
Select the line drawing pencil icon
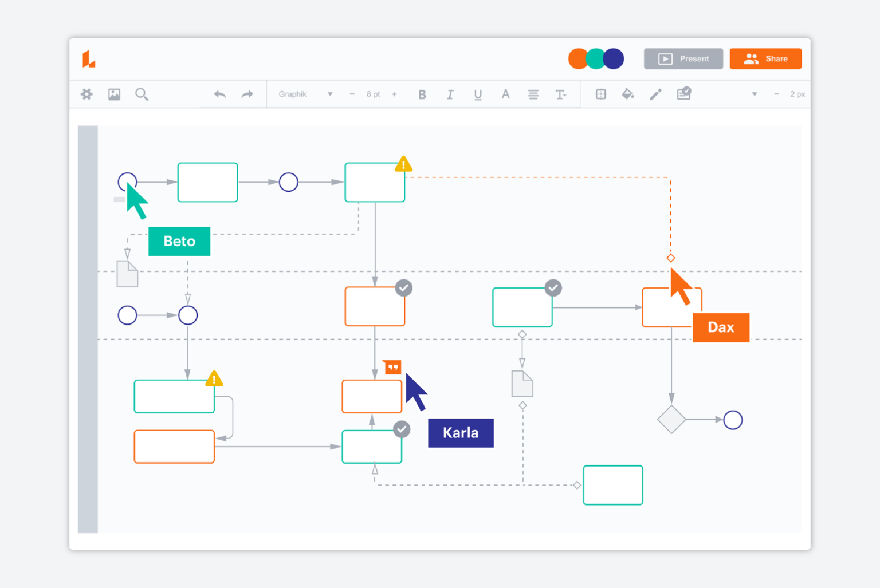655,94
